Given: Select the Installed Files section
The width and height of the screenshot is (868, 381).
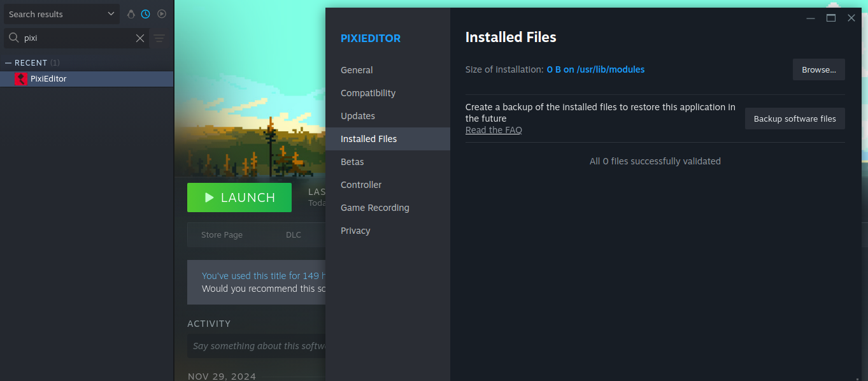Looking at the screenshot, I should [388, 139].
